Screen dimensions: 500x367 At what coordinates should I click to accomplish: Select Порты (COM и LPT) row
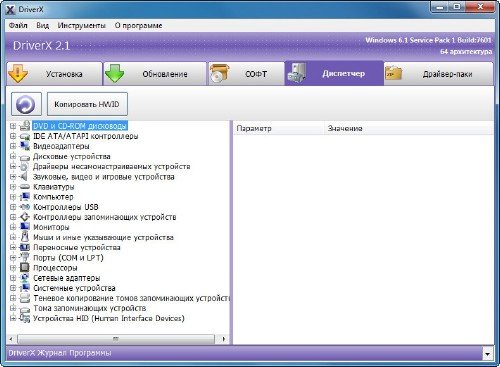(x=68, y=258)
